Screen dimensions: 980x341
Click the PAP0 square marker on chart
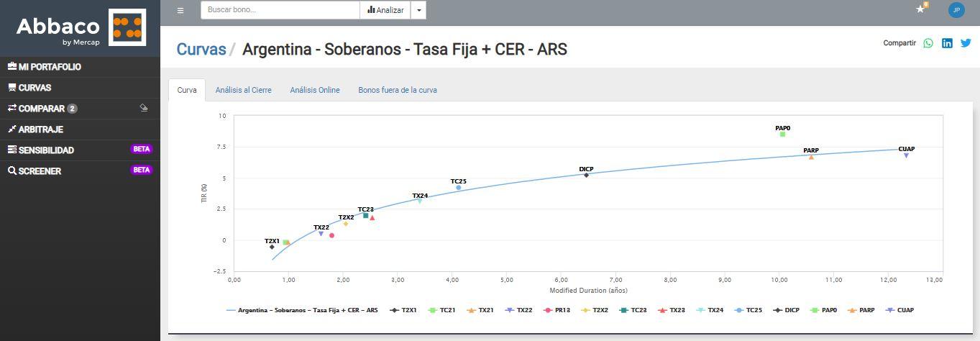click(x=782, y=134)
